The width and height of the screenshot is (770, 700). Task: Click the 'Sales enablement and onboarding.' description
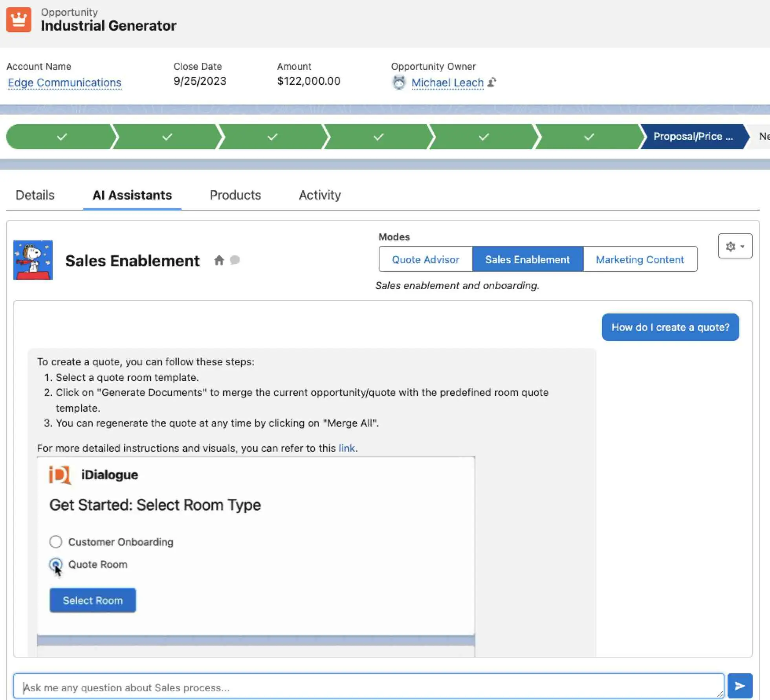[457, 286]
